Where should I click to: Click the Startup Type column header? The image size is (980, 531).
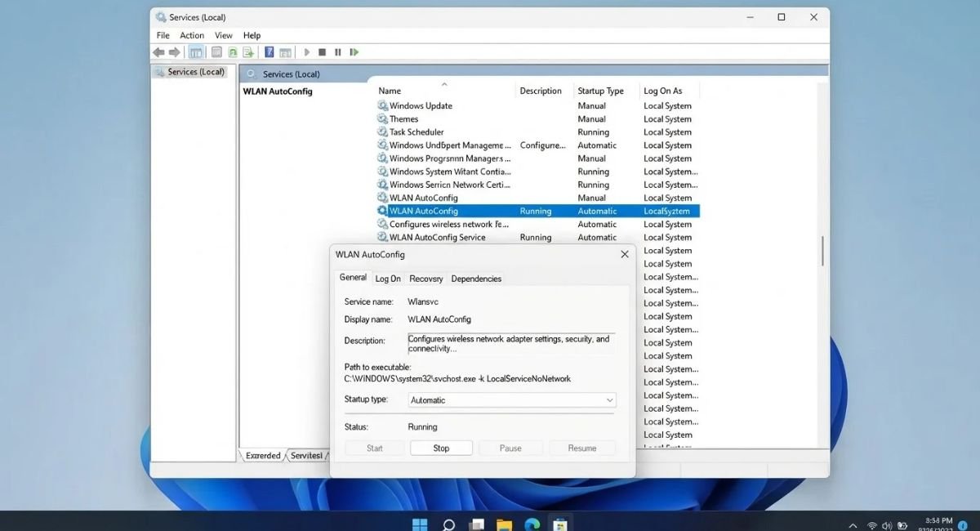point(600,91)
